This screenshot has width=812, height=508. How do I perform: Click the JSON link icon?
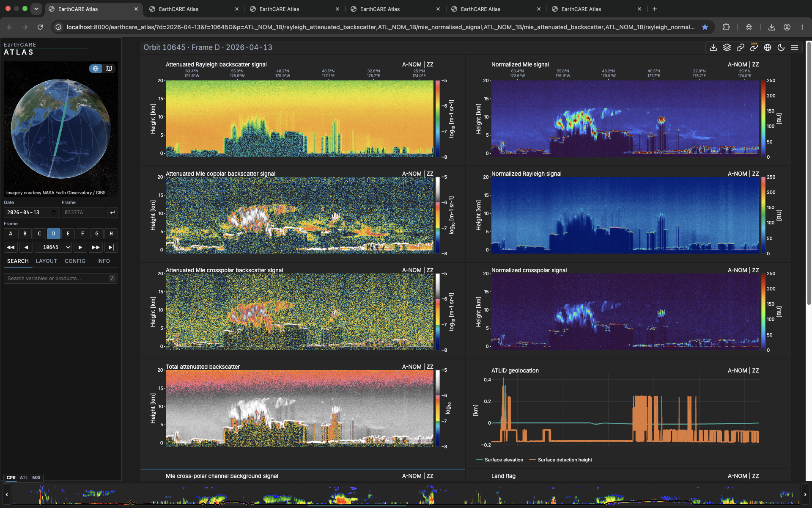(754, 47)
